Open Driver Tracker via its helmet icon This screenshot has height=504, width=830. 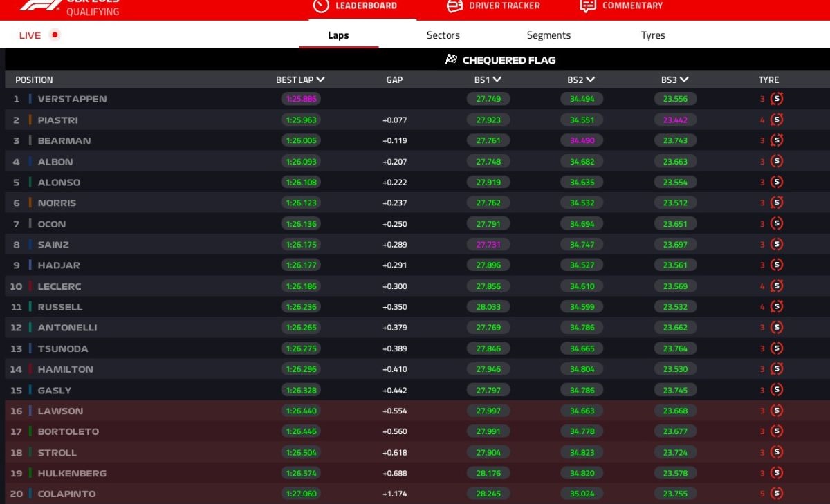click(454, 6)
